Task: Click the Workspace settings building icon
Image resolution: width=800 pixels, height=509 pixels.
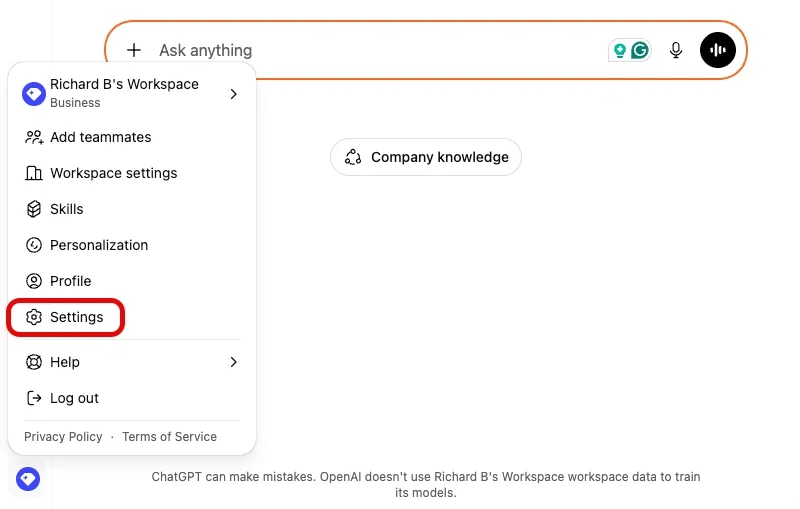Action: tap(34, 173)
